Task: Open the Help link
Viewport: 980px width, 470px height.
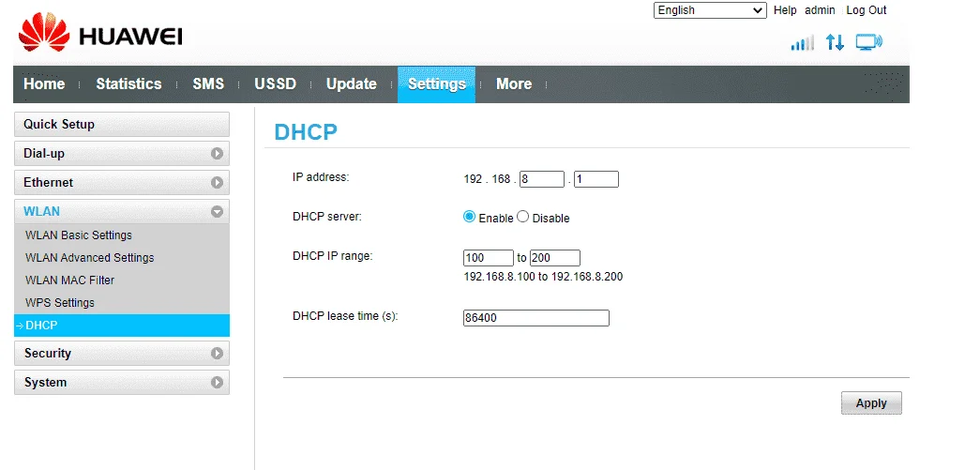Action: [x=785, y=10]
